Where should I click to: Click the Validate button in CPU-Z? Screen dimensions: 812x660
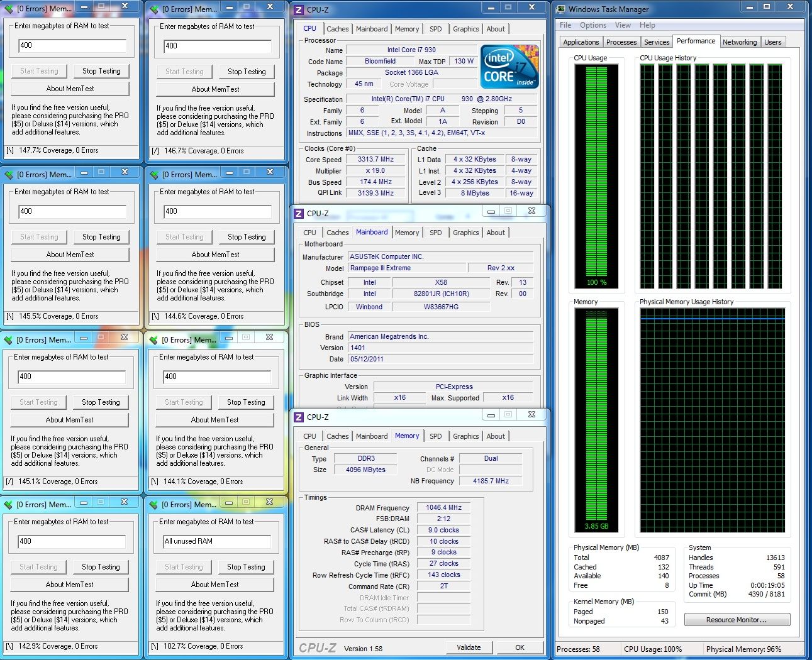pyautogui.click(x=469, y=647)
